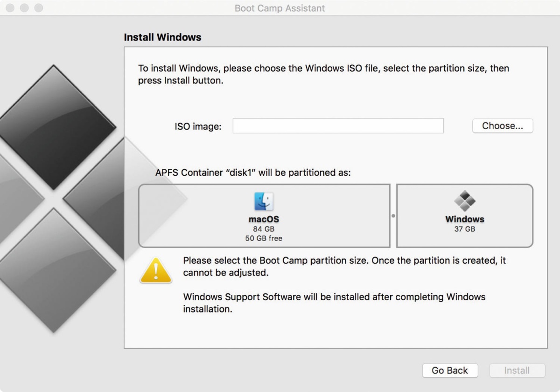Click the '84 GB' macOS size text
This screenshot has height=392, width=560.
(264, 229)
